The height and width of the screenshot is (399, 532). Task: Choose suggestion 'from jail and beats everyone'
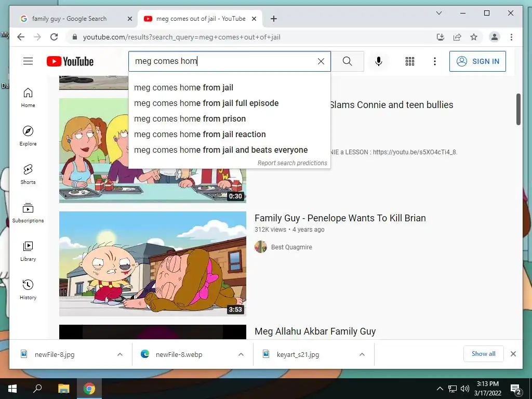pos(229,150)
